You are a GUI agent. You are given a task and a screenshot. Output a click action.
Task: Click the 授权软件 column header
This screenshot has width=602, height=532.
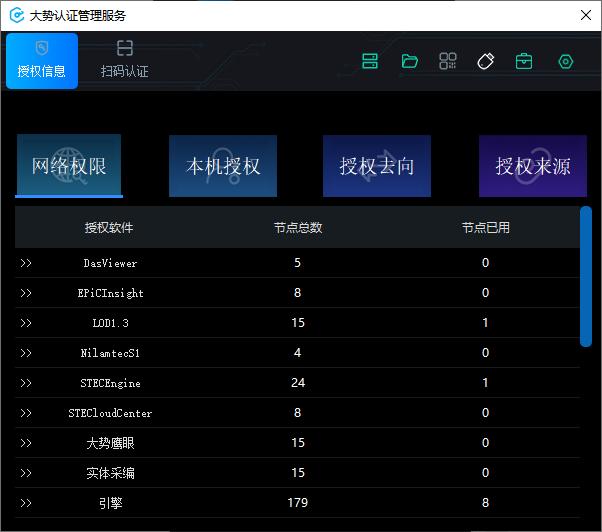tap(109, 228)
